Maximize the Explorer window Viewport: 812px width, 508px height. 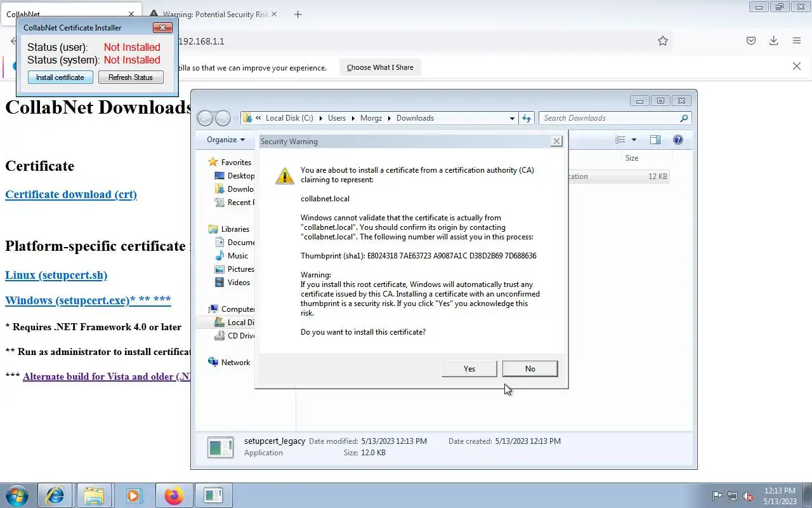660,100
